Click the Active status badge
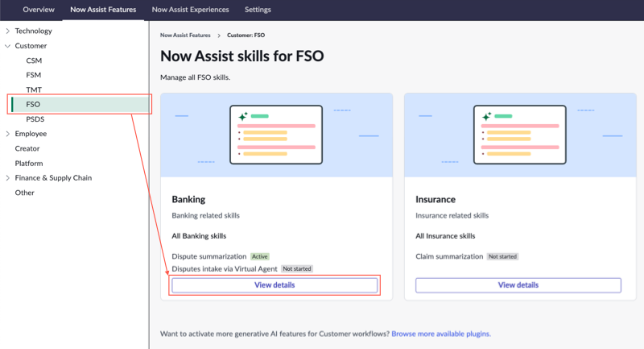 point(259,256)
